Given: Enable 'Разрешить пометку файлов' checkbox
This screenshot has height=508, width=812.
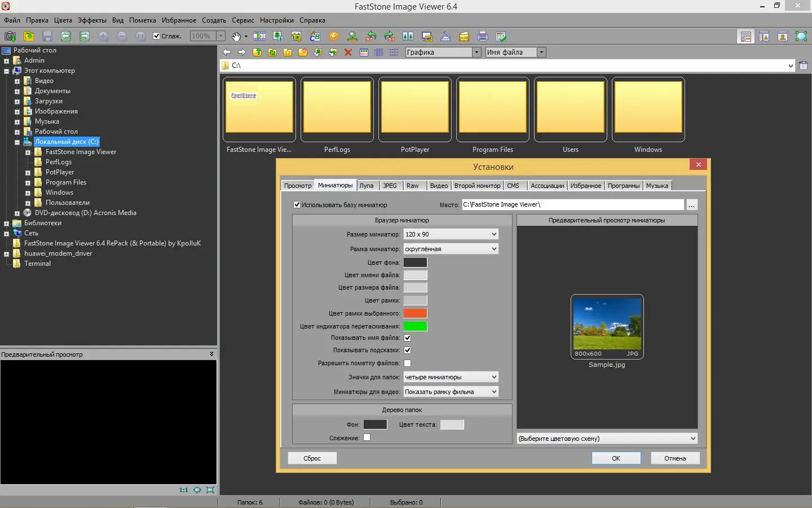Looking at the screenshot, I should tap(408, 363).
